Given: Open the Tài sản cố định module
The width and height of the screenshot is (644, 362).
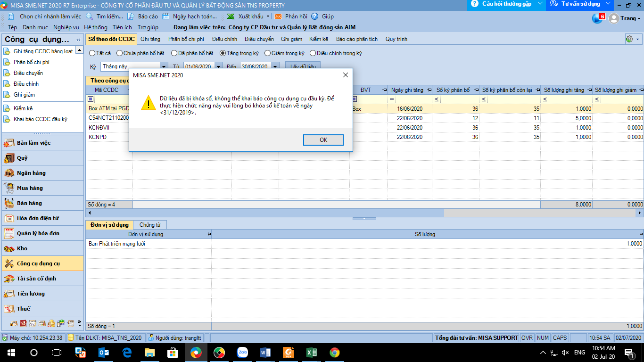Looking at the screenshot, I should (x=42, y=279).
